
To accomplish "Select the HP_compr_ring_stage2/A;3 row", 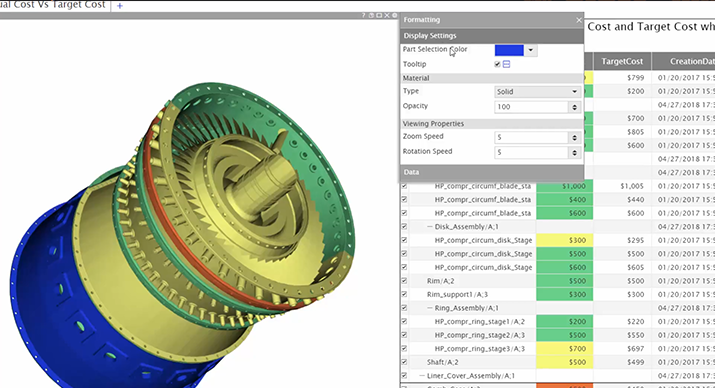I will pyautogui.click(x=479, y=335).
